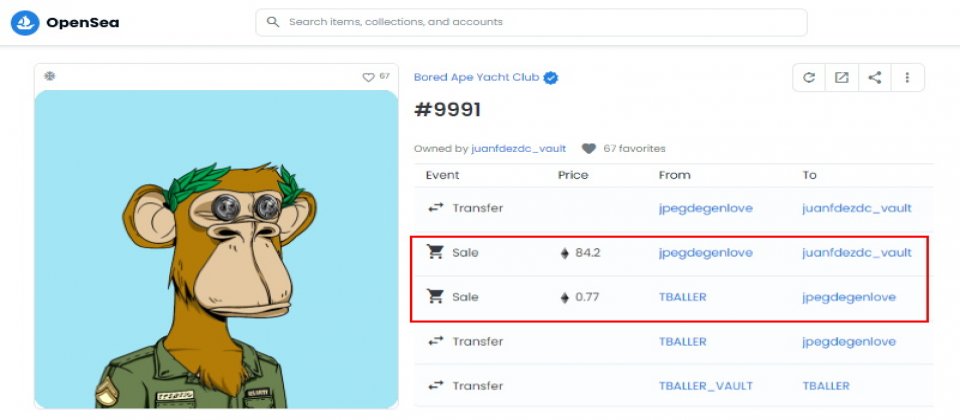Screen dimensions: 960x420
Task: Click the share icon button
Action: tap(875, 78)
